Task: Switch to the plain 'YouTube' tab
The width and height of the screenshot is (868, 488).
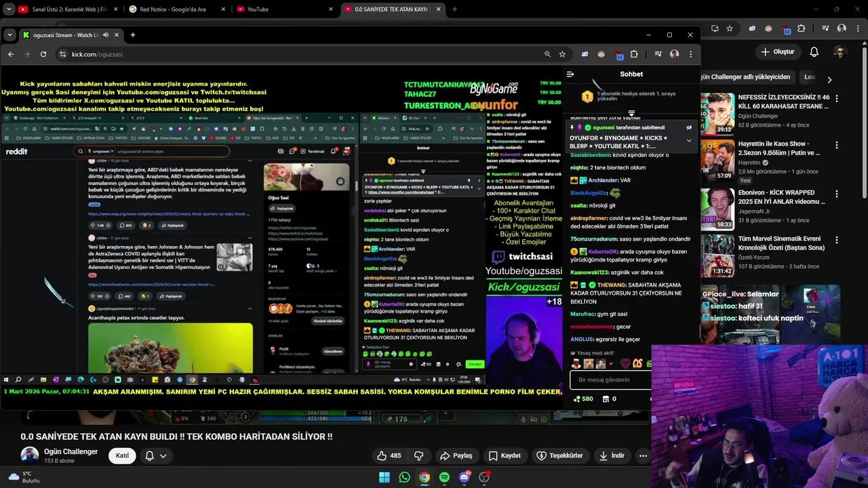Action: tap(285, 9)
